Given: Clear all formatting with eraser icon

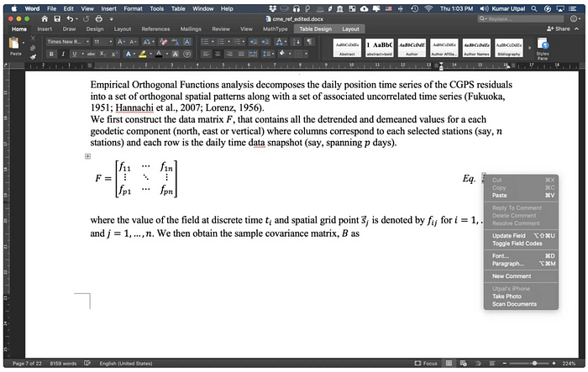Looking at the screenshot, I should [163, 42].
